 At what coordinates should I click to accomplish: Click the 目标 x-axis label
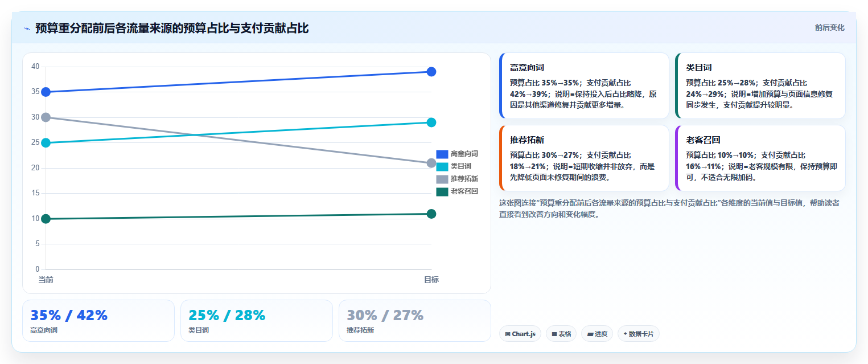(x=431, y=280)
